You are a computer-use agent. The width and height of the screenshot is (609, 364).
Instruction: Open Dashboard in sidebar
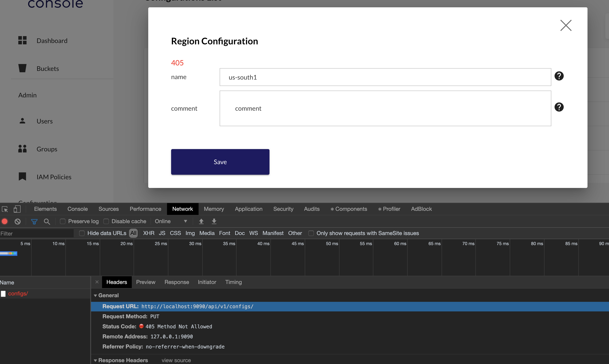[52, 41]
